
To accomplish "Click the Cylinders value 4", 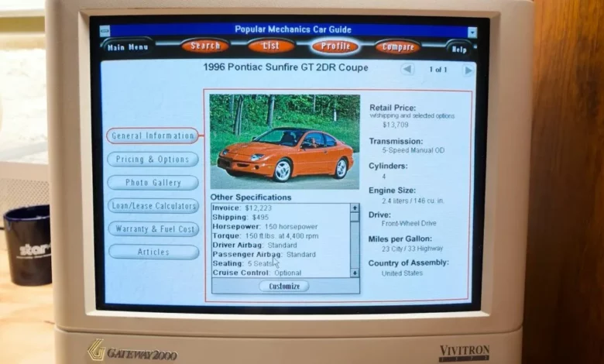I will (383, 177).
